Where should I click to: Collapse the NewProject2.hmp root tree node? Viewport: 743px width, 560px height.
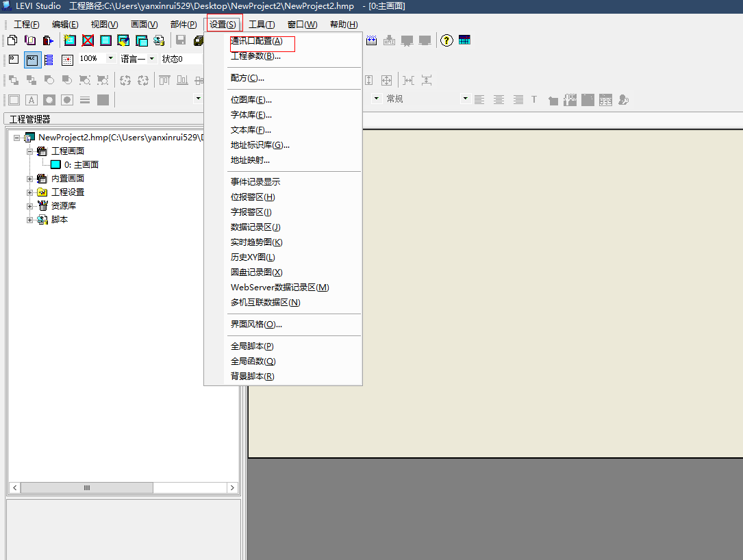16,138
